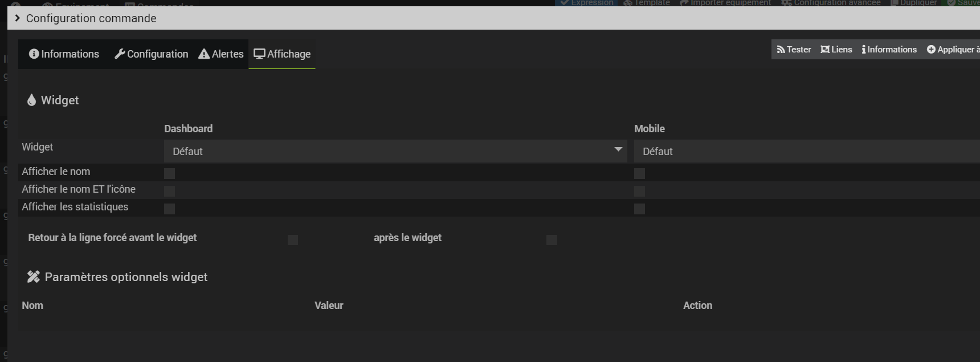Viewport: 980px width, 362px height.
Task: Click the Tester RSS icon
Action: point(781,50)
